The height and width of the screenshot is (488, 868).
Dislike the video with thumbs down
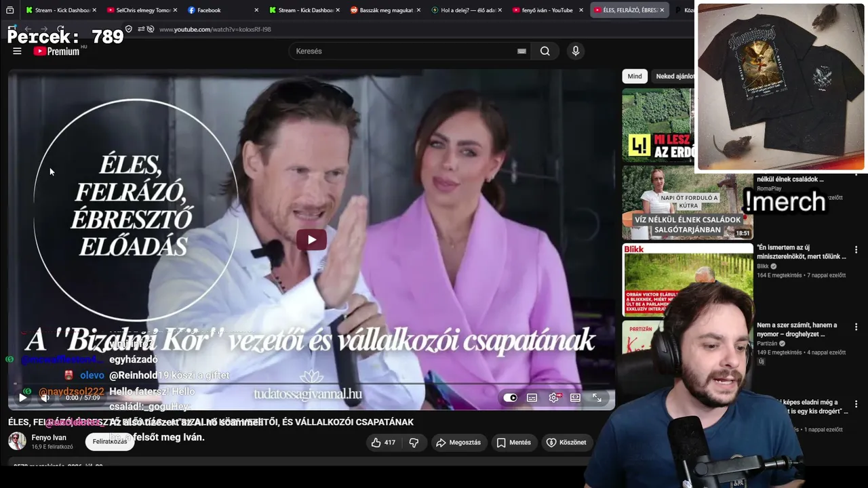pos(414,443)
